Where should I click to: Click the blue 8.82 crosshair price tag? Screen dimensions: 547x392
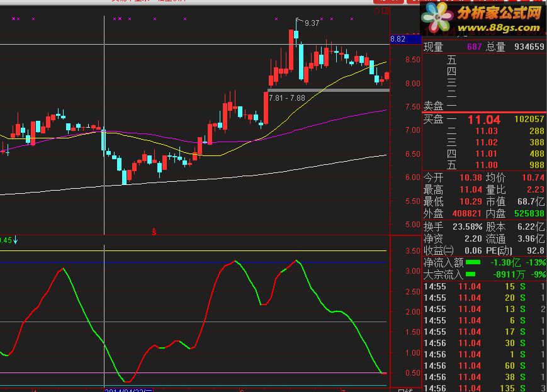pyautogui.click(x=405, y=39)
